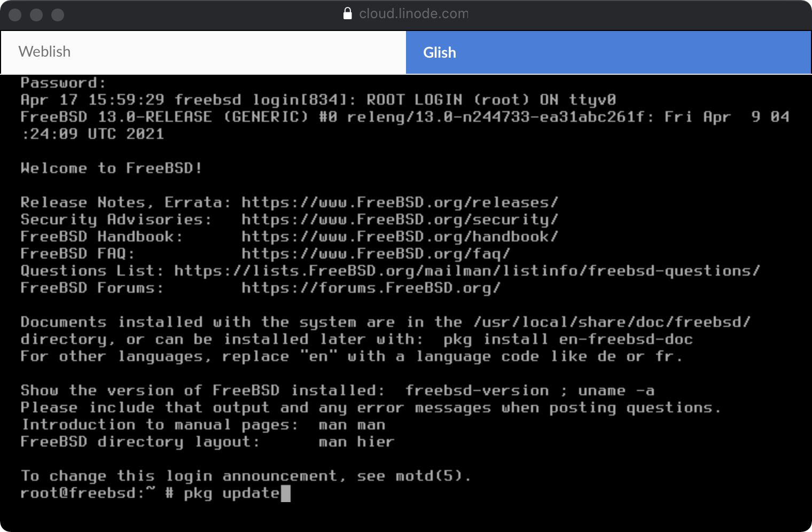Click the cloud.linode.com address text
The width and height of the screenshot is (812, 532).
tap(413, 14)
